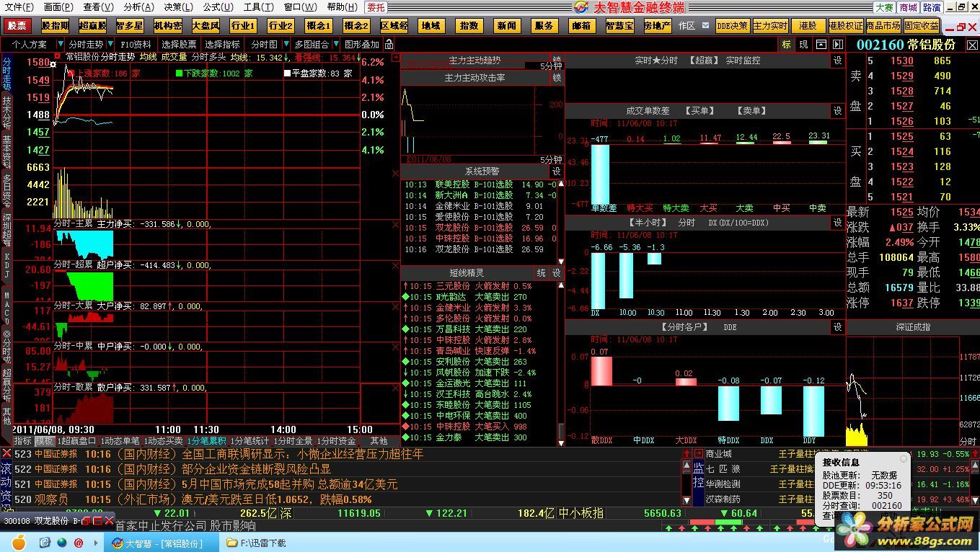This screenshot has height=552, width=980.
Task: Click the 大赛 link at the top right
Action: [x=884, y=7]
